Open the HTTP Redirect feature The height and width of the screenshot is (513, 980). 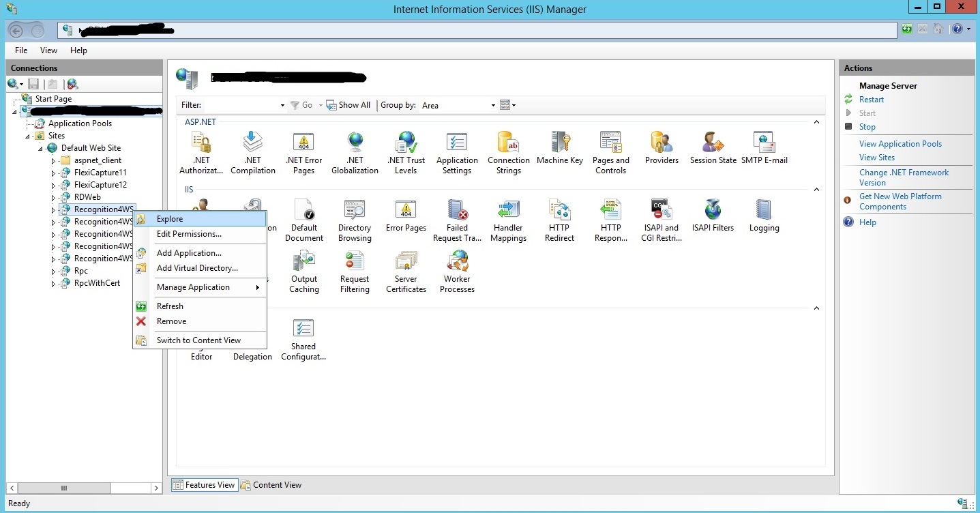(559, 221)
